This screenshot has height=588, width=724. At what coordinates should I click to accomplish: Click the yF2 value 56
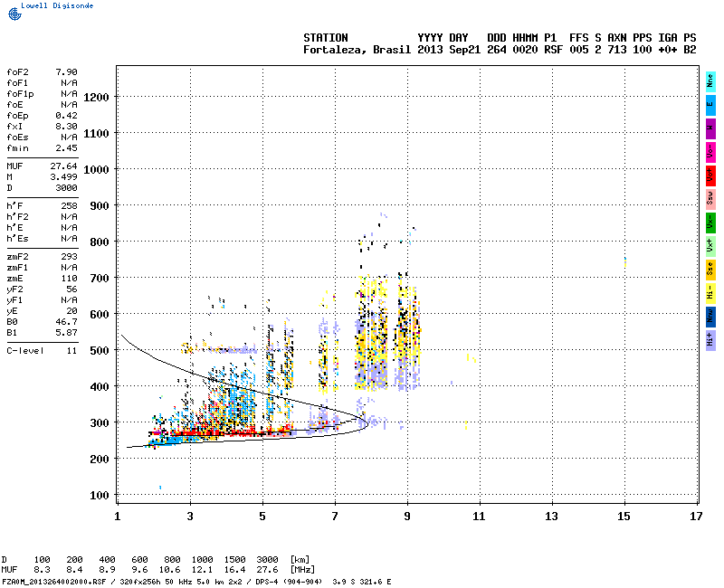coord(72,289)
